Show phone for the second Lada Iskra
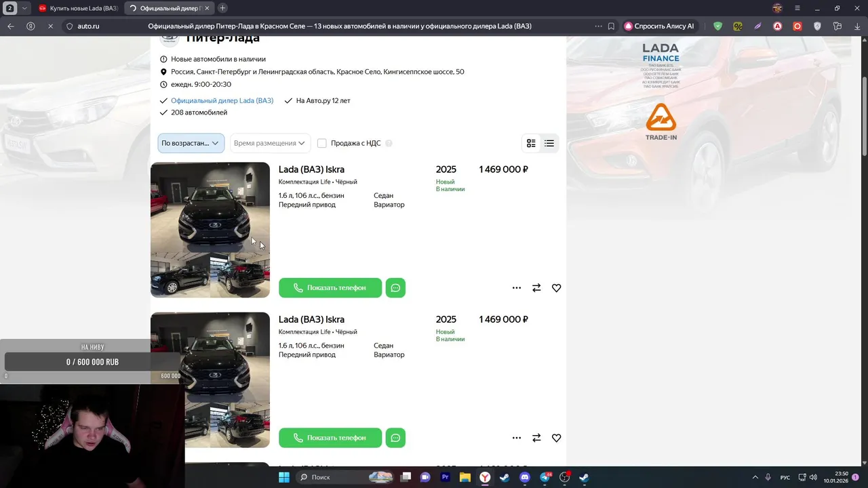This screenshot has width=868, height=488. coord(330,438)
